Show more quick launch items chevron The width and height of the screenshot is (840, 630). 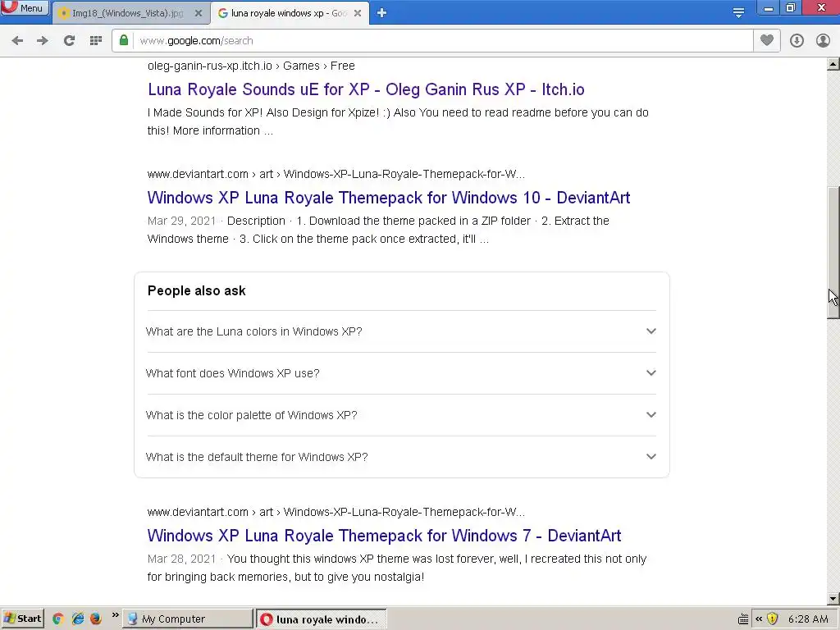[115, 615]
